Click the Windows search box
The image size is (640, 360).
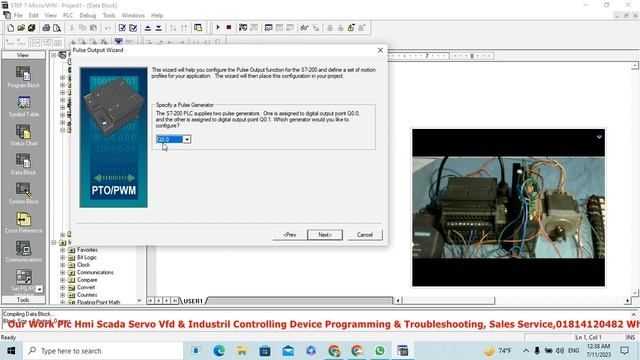pos(102,351)
